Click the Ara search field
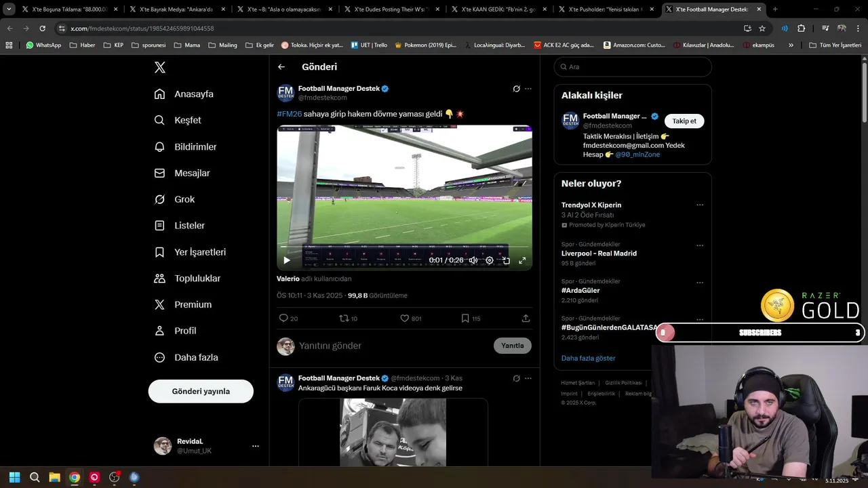868x488 pixels. click(633, 67)
